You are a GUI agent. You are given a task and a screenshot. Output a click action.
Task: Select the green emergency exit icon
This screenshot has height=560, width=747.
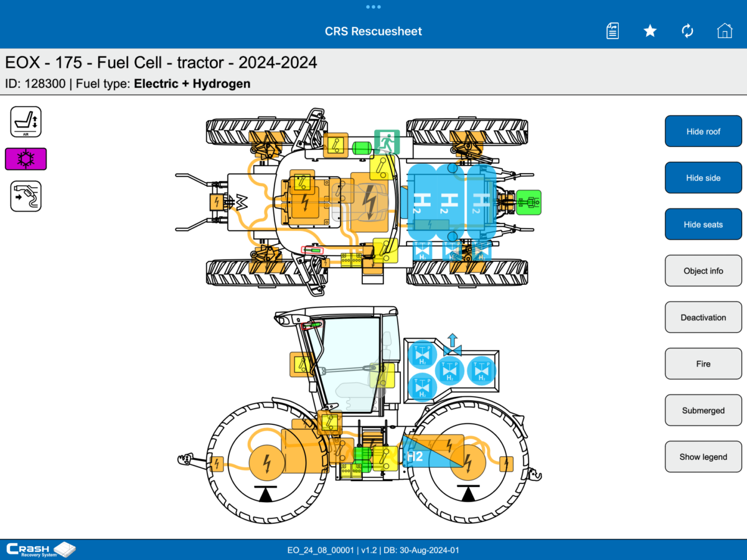[x=387, y=142]
